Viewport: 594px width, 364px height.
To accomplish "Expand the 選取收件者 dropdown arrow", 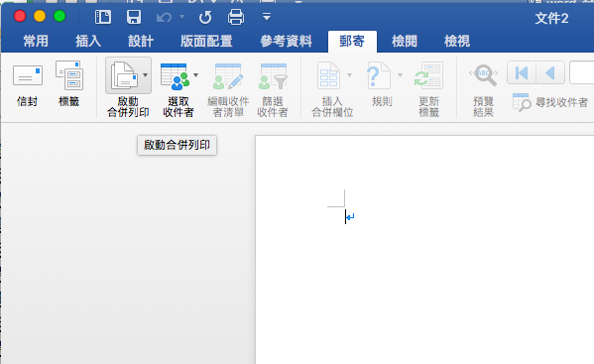I will [196, 75].
